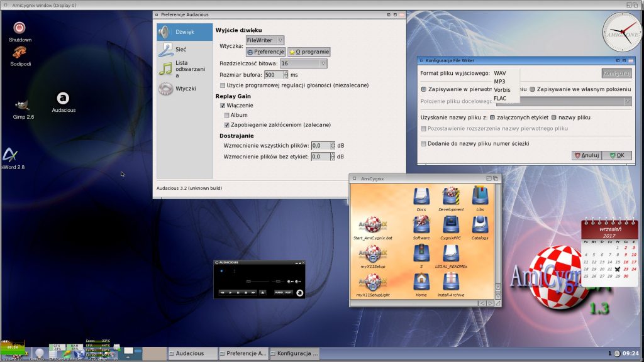The image size is (644, 362).
Task: Pause playback in Audacious mini player
Action: click(x=238, y=293)
